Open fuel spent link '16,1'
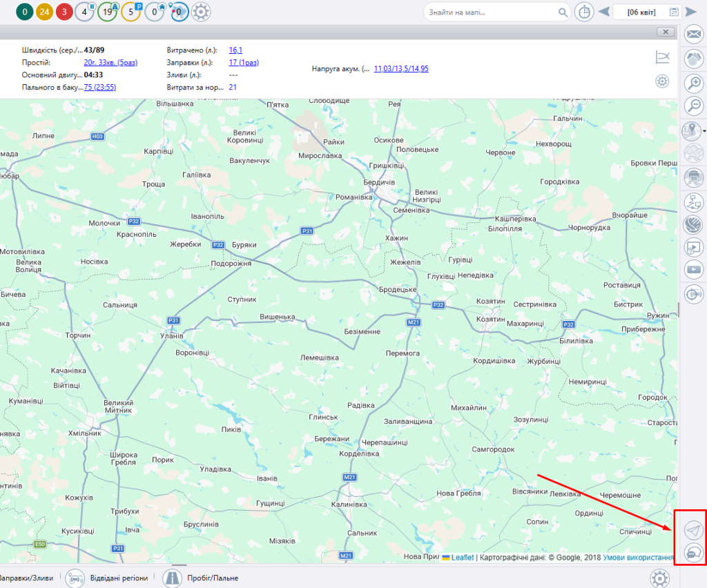The width and height of the screenshot is (707, 588). 235,50
